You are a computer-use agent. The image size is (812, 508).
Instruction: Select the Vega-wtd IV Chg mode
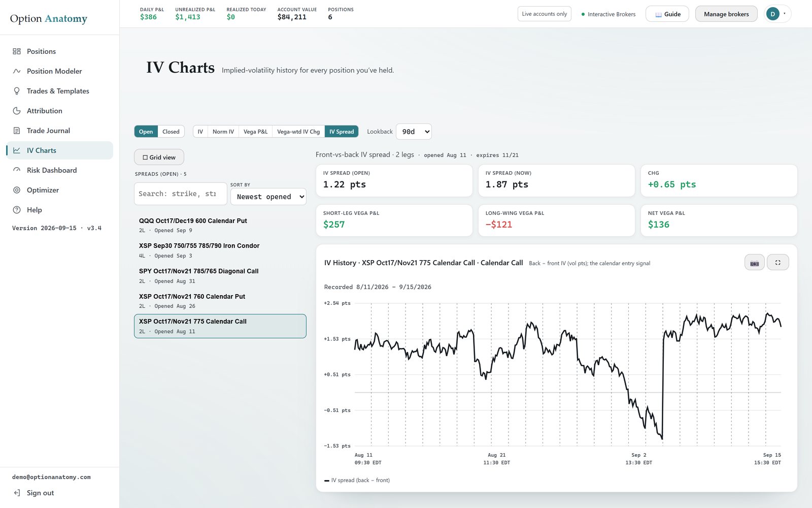(298, 132)
